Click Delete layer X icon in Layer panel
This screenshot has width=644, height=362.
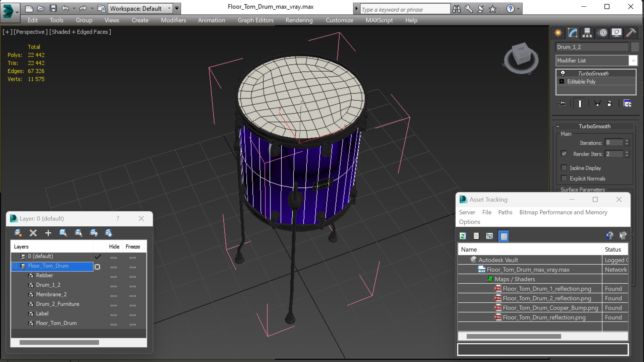[33, 233]
